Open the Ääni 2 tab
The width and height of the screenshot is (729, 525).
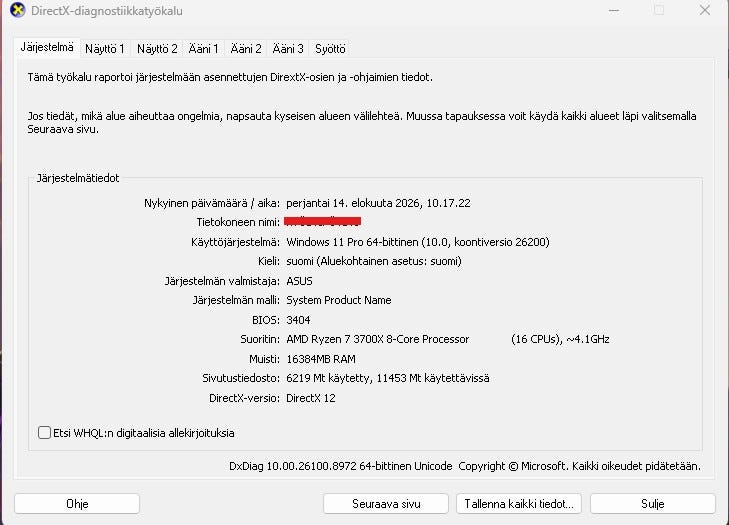[246, 49]
